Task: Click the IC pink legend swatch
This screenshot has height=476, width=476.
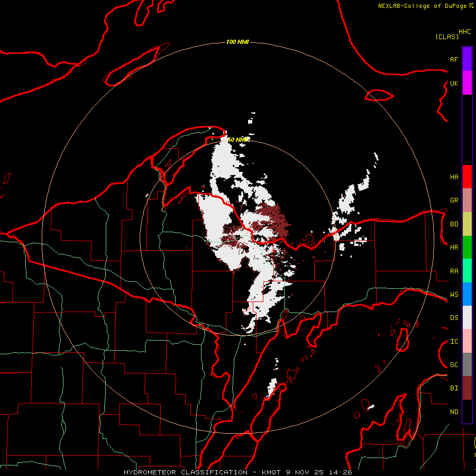Action: tap(467, 341)
